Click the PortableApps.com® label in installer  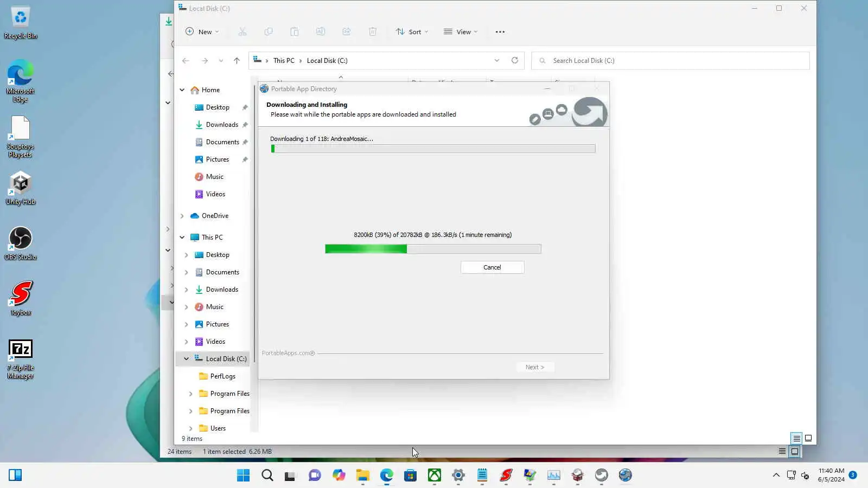click(x=288, y=353)
